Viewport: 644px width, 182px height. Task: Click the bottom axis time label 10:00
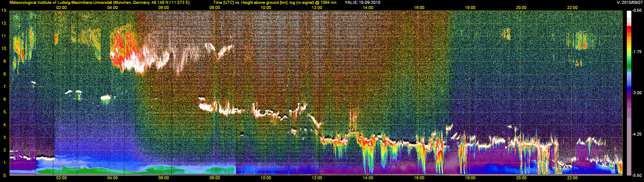(266, 178)
